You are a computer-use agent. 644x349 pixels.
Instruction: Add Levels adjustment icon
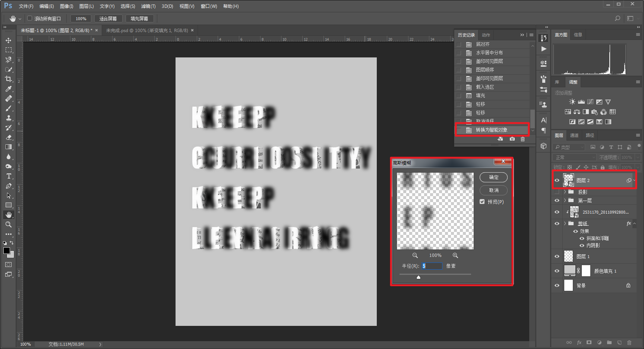pyautogui.click(x=581, y=102)
